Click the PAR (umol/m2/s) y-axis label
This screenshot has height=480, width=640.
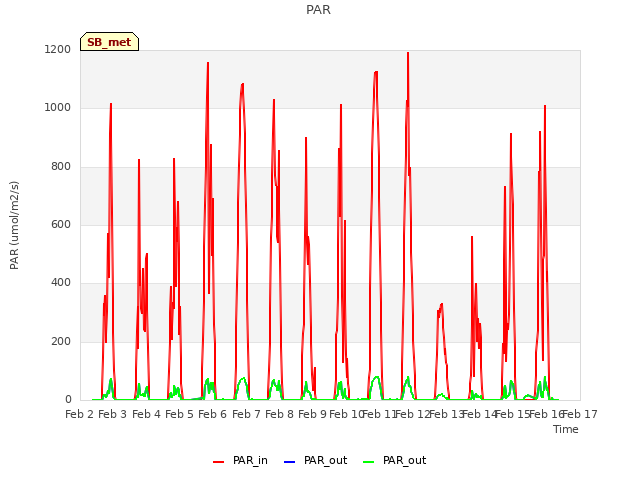tap(14, 225)
